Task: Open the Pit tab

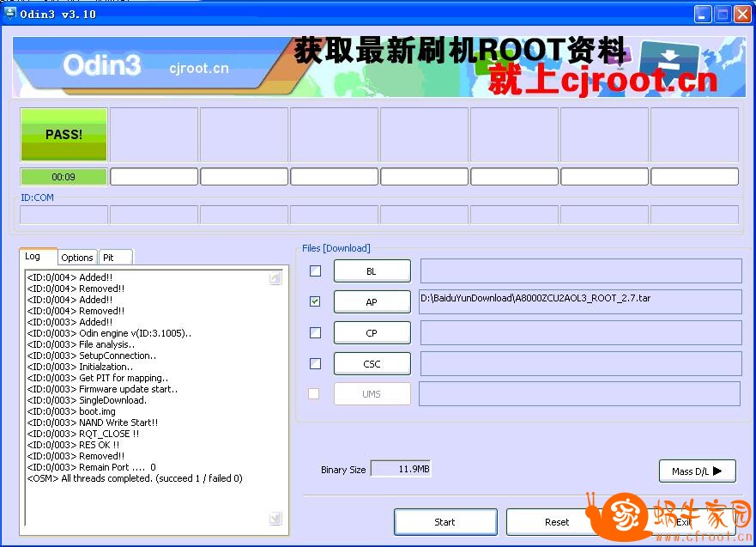Action: [x=115, y=258]
